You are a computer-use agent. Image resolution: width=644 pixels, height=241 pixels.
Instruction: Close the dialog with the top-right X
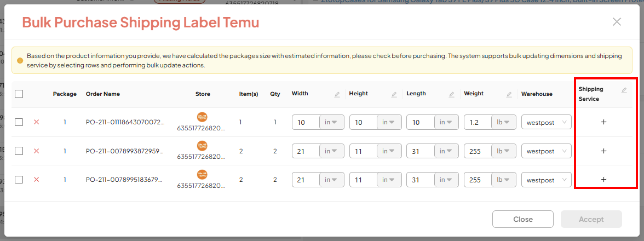point(617,22)
